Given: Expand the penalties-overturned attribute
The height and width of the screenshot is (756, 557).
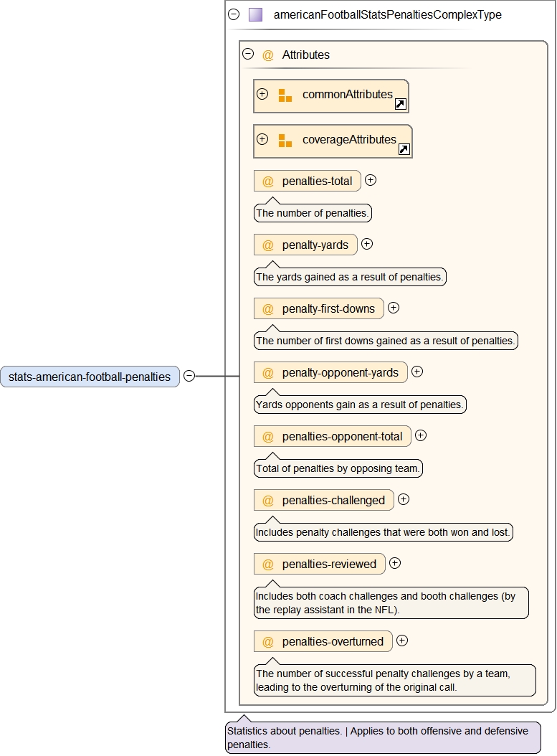Looking at the screenshot, I should click(x=402, y=641).
